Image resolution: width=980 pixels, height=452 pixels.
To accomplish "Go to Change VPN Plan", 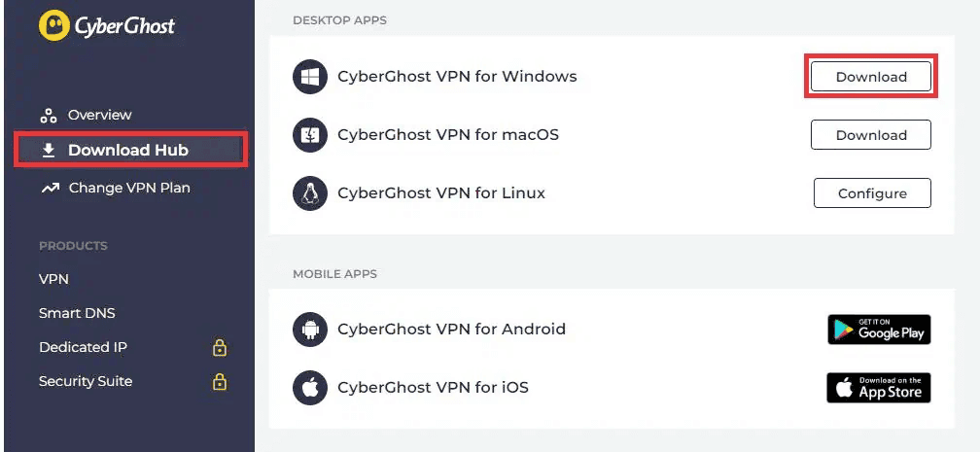I will [115, 188].
